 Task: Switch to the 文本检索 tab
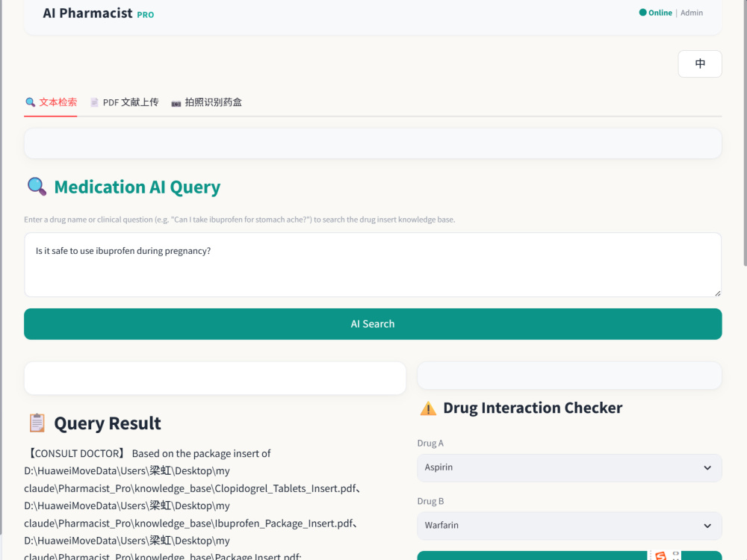51,102
